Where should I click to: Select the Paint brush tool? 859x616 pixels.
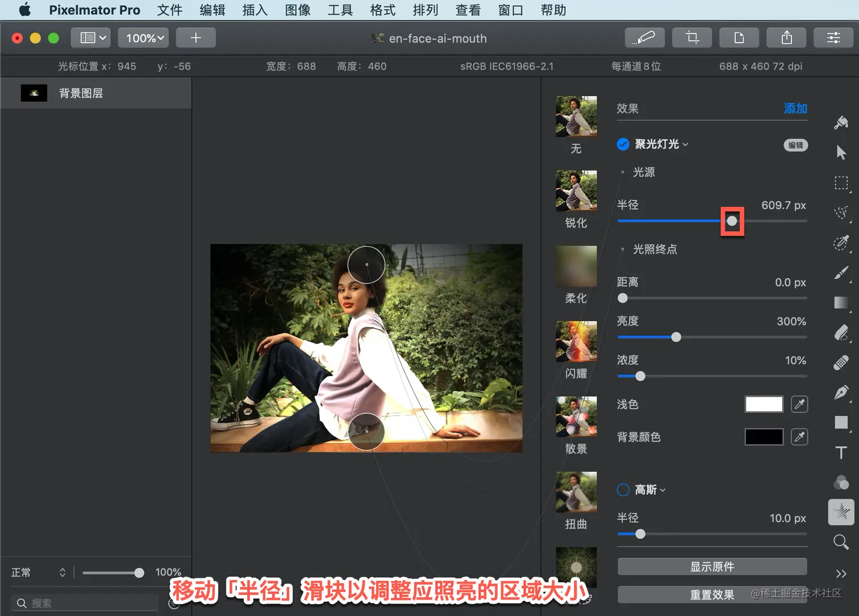[x=841, y=273]
